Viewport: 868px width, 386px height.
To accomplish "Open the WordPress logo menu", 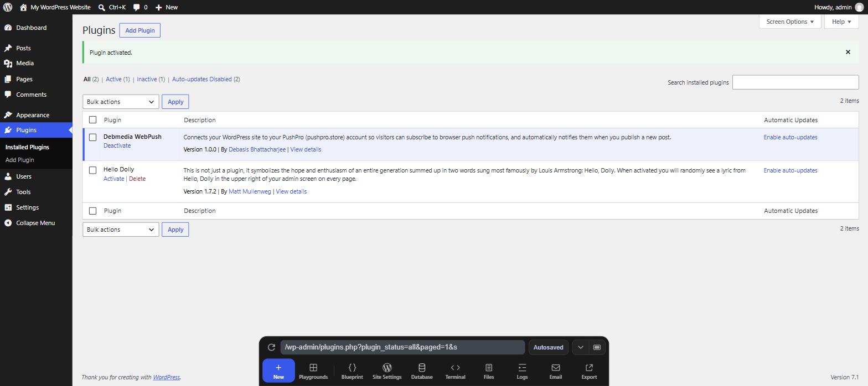I will click(x=8, y=7).
